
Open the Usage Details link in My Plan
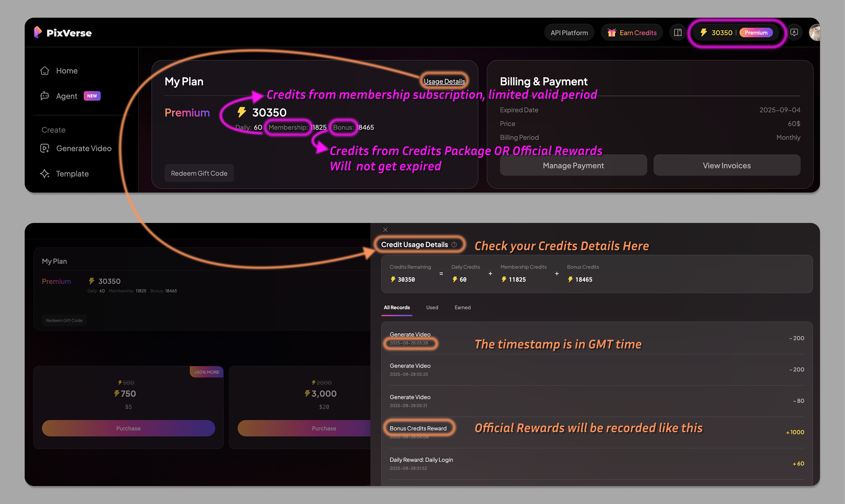click(x=444, y=81)
